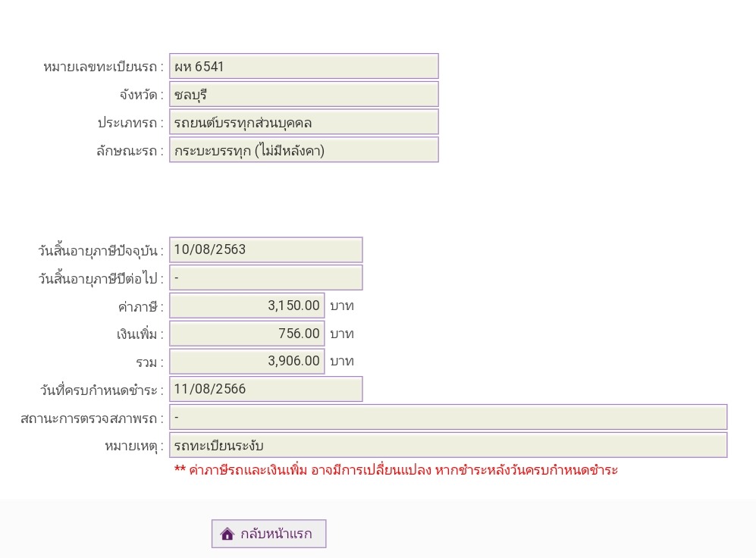The height and width of the screenshot is (558, 756).
Task: Click the เงินเพิ่ม amount 756.00
Action: click(x=247, y=334)
